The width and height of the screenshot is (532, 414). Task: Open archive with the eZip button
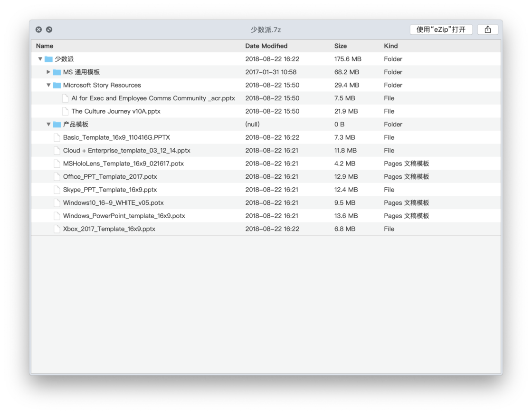click(x=441, y=29)
